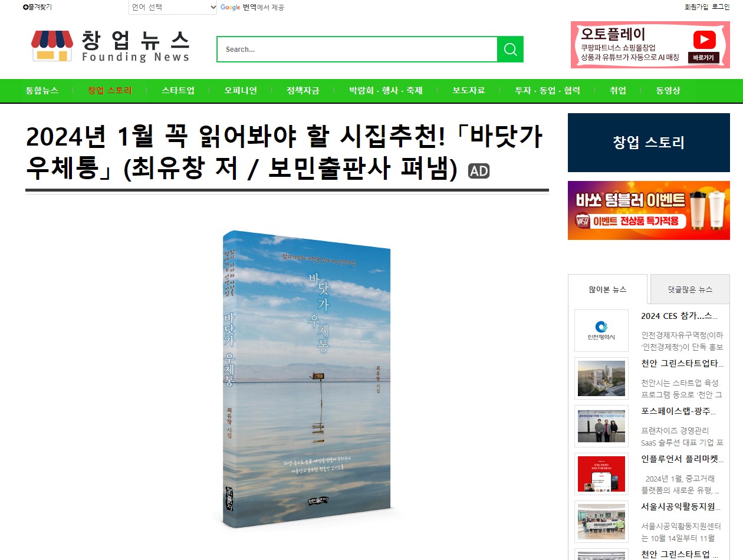Click the green search magnifier icon
The height and width of the screenshot is (560, 743).
[x=510, y=49]
